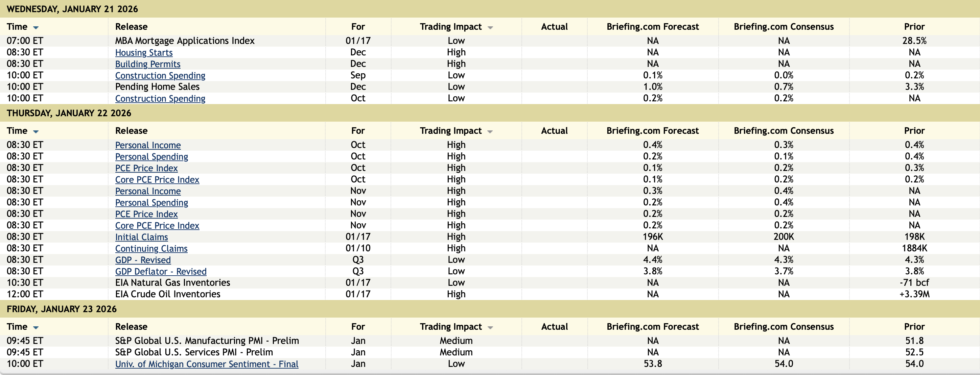This screenshot has height=375, width=980.
Task: Click the Time sort arrow in Thursday's table
Action: [x=36, y=131]
